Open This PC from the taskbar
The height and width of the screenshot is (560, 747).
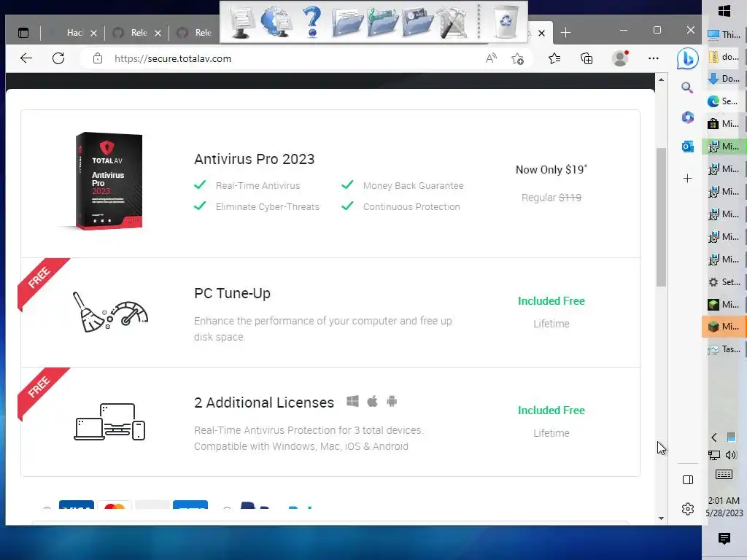click(x=724, y=34)
